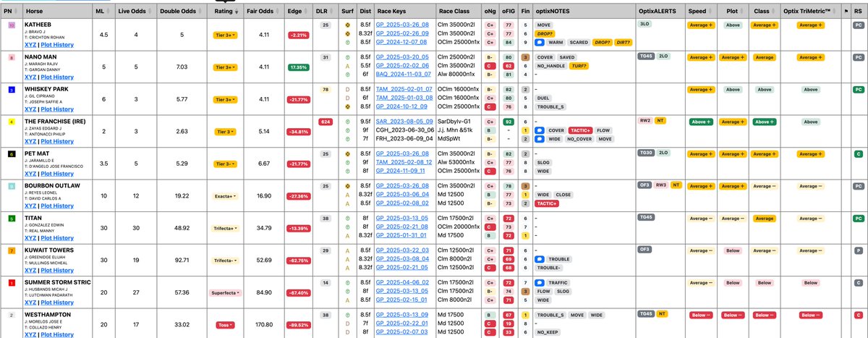This screenshot has width=868, height=338.
Task: Click the PN column sort arrows
Action: point(16,12)
